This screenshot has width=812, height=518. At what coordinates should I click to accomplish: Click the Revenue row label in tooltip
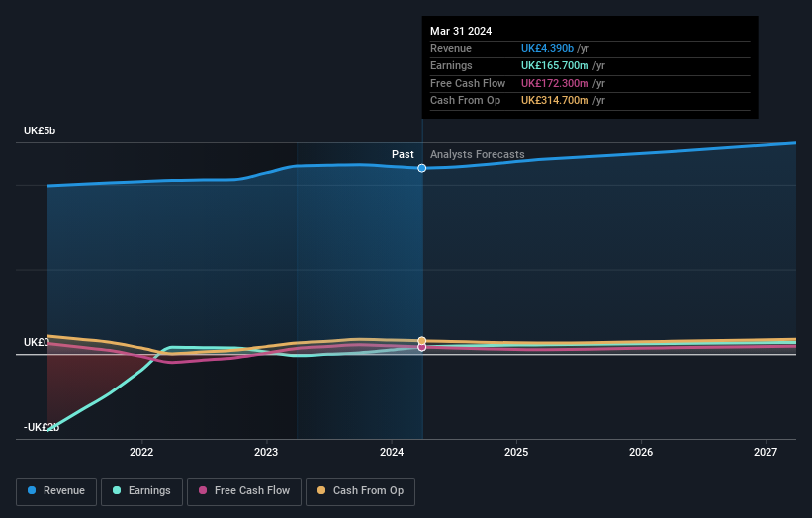(451, 48)
